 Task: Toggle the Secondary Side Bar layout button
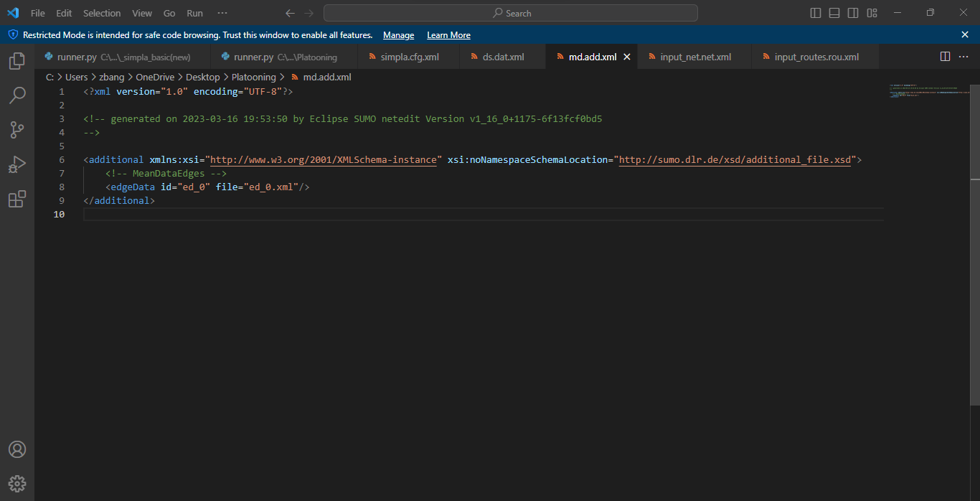click(853, 13)
